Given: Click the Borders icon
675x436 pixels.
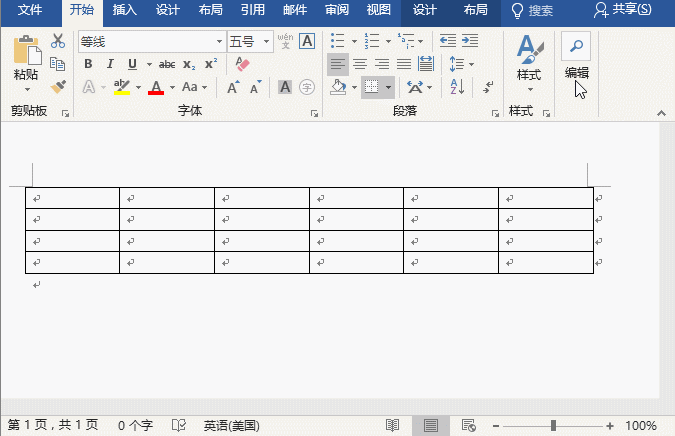Looking at the screenshot, I should [x=372, y=87].
